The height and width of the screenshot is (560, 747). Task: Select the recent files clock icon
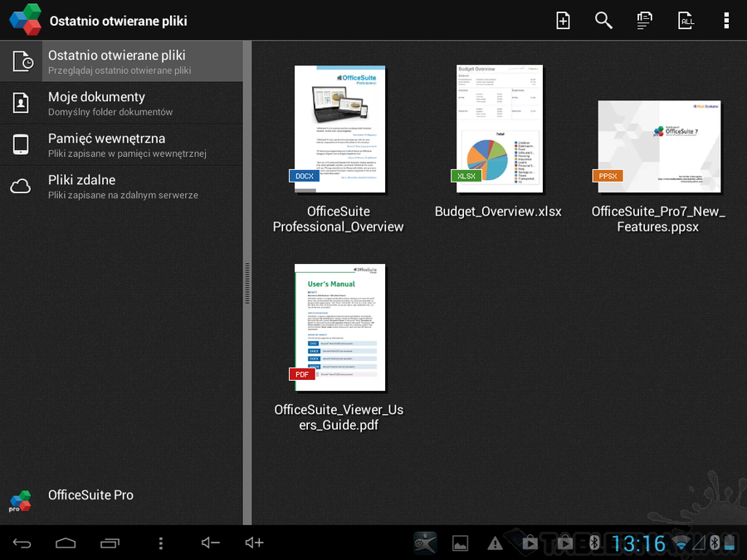(23, 61)
